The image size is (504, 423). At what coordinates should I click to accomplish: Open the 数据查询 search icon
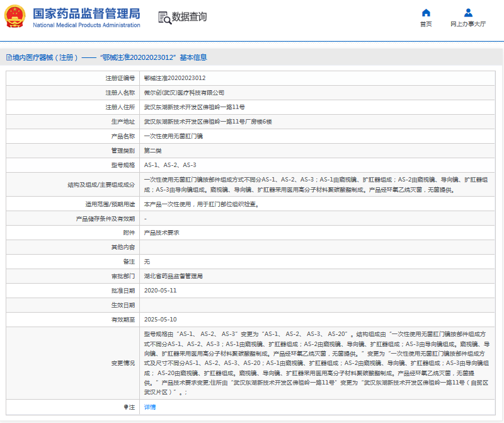pos(165,18)
